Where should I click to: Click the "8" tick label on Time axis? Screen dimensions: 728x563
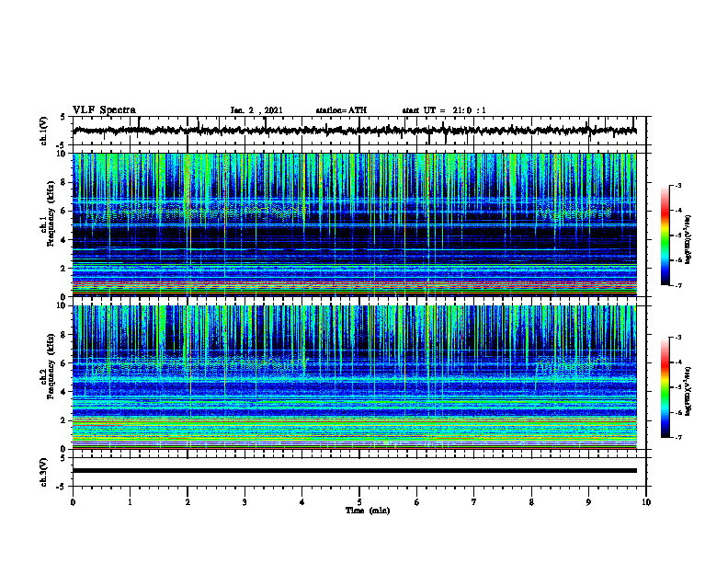coord(531,502)
